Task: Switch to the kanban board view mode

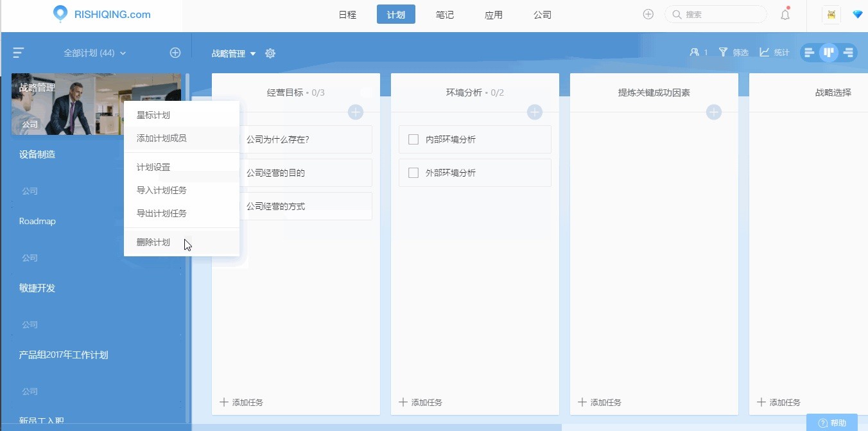Action: click(829, 53)
